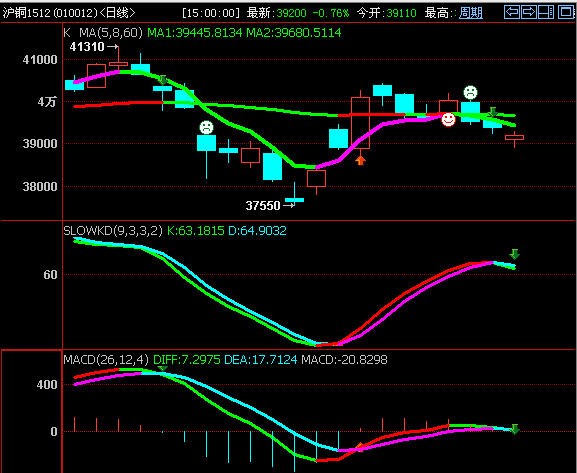Click the orange up arrow below the candle

[x=361, y=160]
